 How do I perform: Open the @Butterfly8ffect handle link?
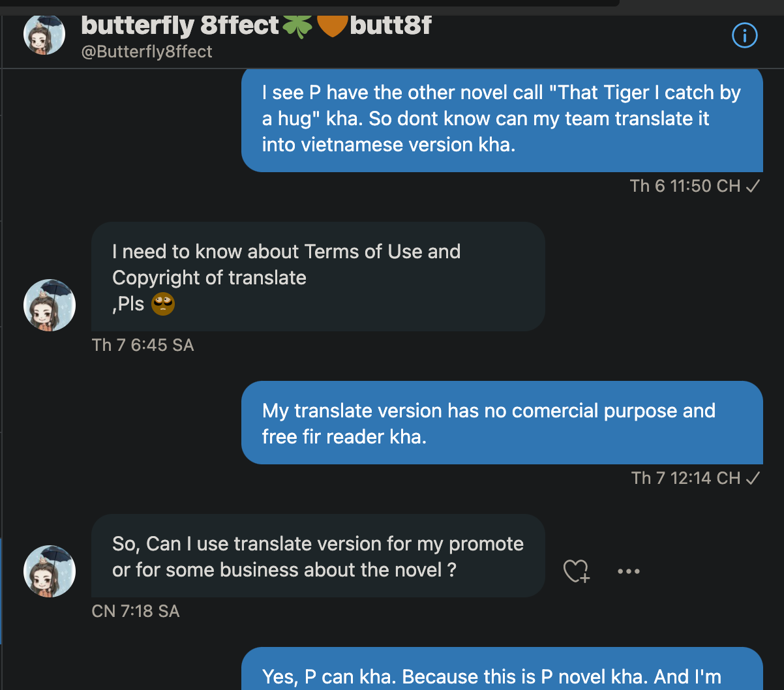tap(147, 52)
